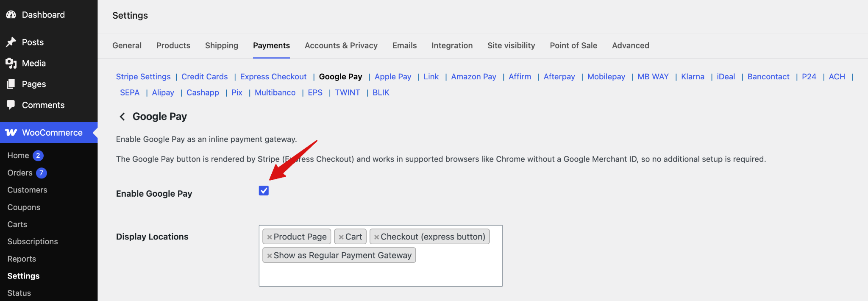Switch to the General settings tab
Image resolution: width=868 pixels, height=301 pixels.
[127, 45]
